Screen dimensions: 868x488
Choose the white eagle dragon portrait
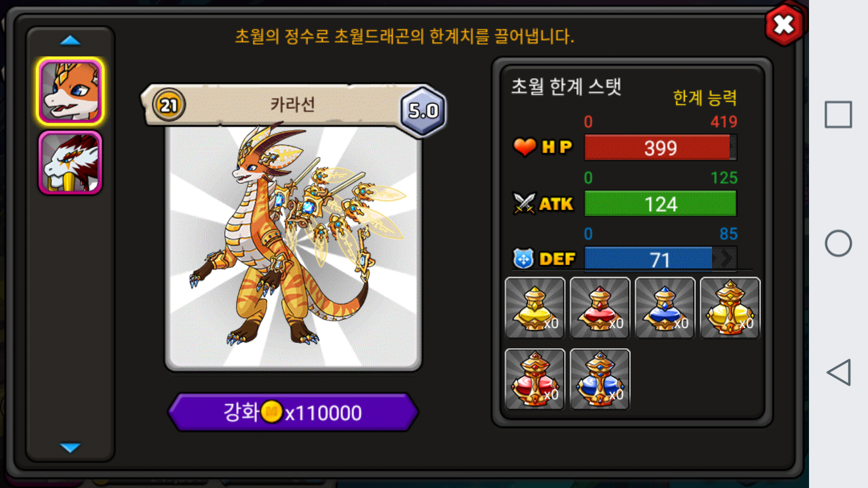(x=71, y=163)
